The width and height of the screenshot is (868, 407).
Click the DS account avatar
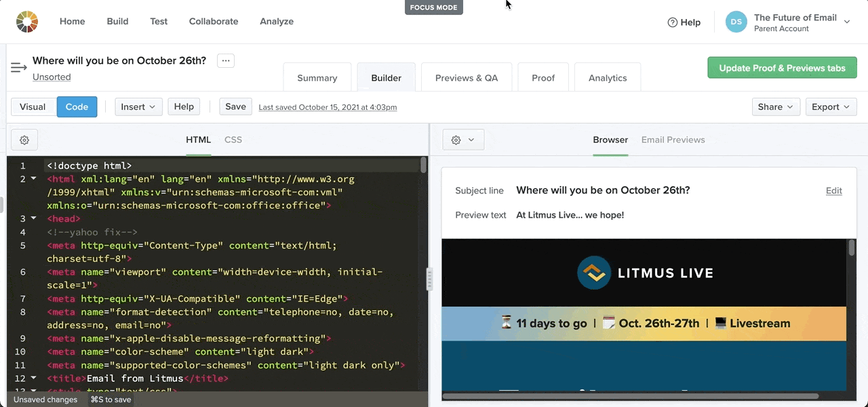coord(736,22)
